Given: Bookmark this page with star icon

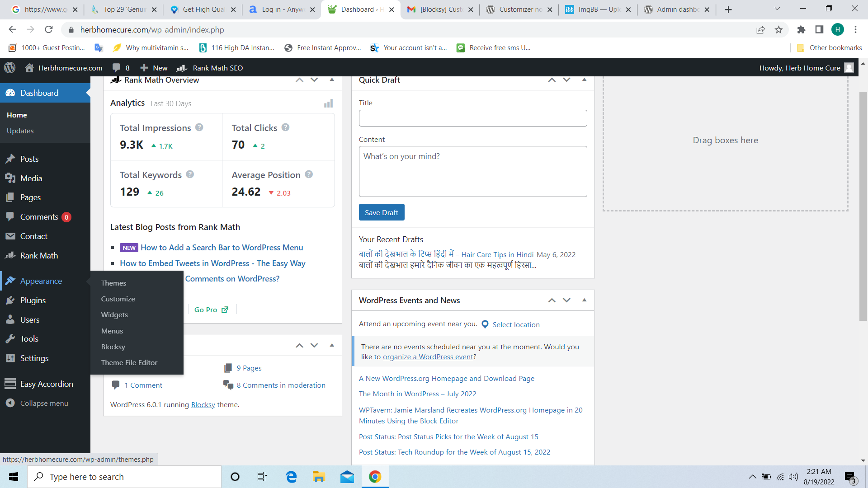Looking at the screenshot, I should 778,30.
